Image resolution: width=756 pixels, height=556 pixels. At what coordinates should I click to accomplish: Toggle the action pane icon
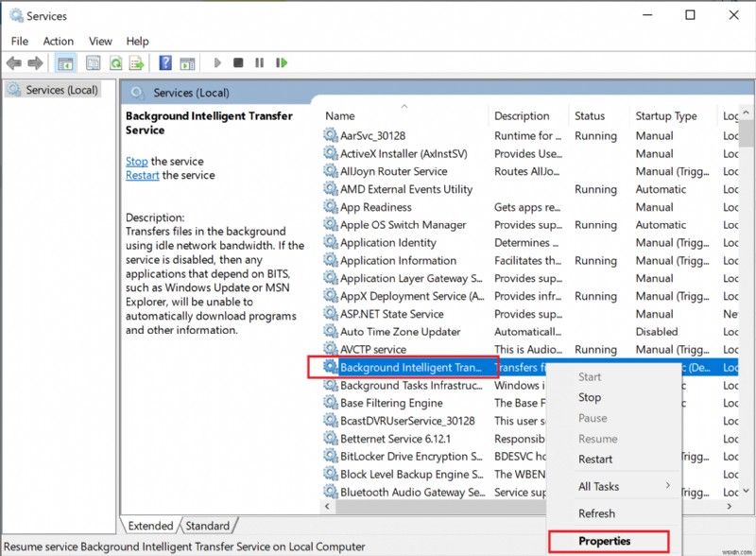187,62
